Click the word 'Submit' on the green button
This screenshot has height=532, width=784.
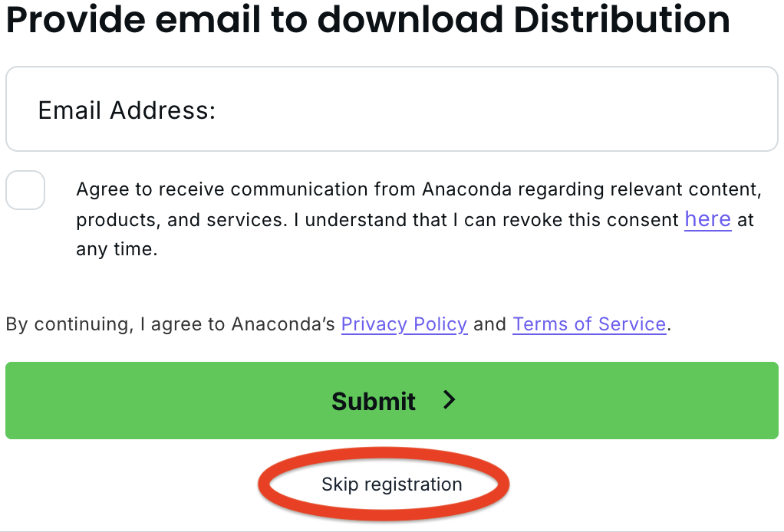(x=374, y=401)
